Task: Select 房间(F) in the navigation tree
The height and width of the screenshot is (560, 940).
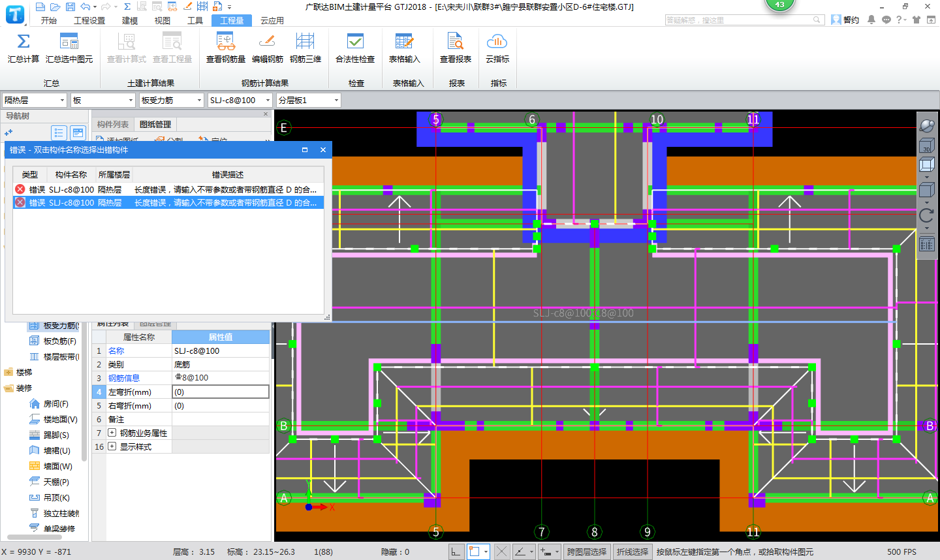Action: click(55, 403)
